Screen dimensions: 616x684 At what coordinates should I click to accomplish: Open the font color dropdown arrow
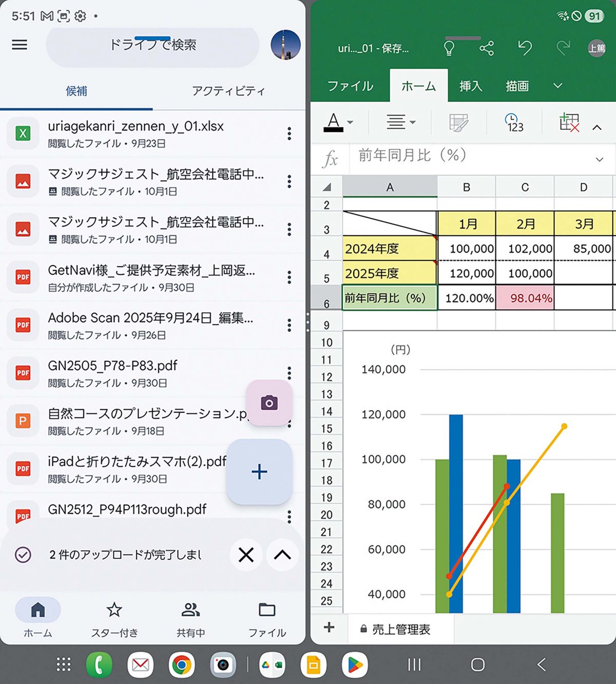pyautogui.click(x=351, y=123)
